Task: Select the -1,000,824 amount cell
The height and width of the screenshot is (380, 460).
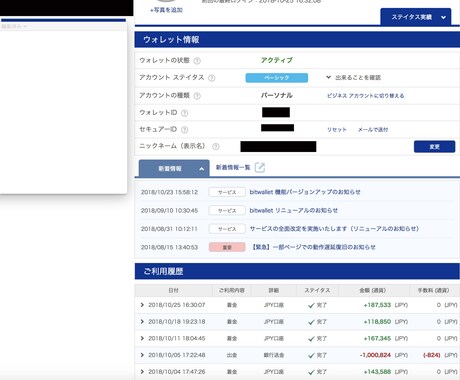Action: [x=375, y=355]
